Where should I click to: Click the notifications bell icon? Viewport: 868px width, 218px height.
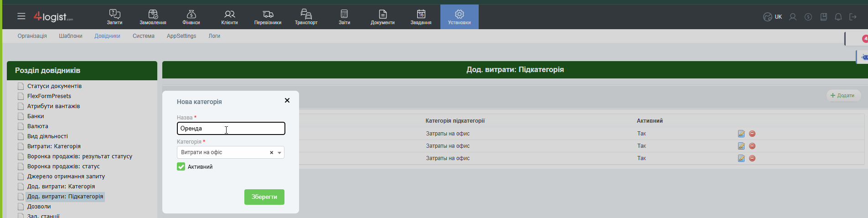coord(838,17)
